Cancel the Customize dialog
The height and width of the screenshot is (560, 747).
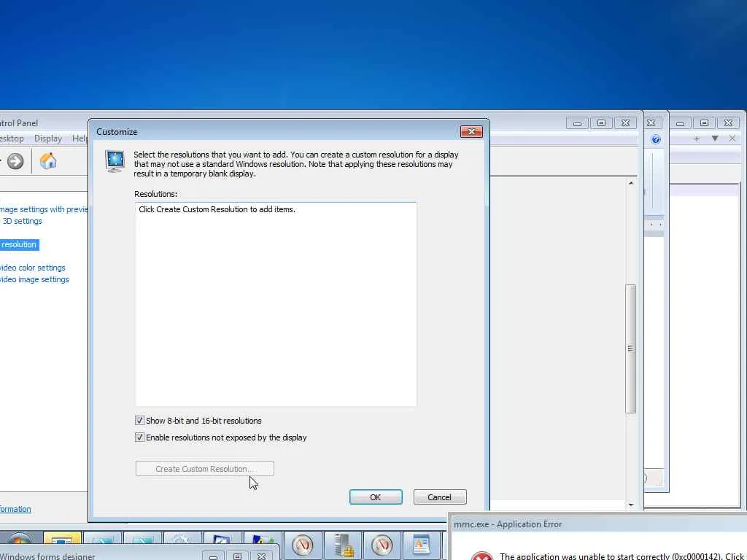coord(439,497)
